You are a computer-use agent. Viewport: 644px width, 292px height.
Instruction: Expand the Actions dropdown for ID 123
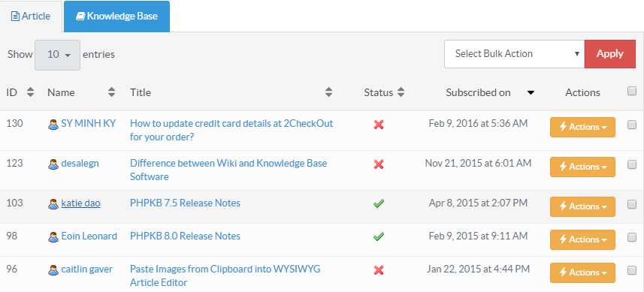point(582,167)
